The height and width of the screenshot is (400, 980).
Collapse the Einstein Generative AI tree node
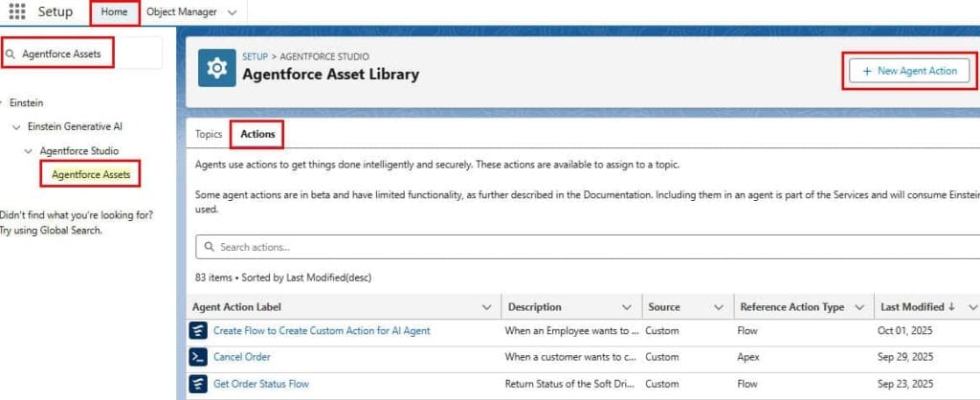point(16,127)
